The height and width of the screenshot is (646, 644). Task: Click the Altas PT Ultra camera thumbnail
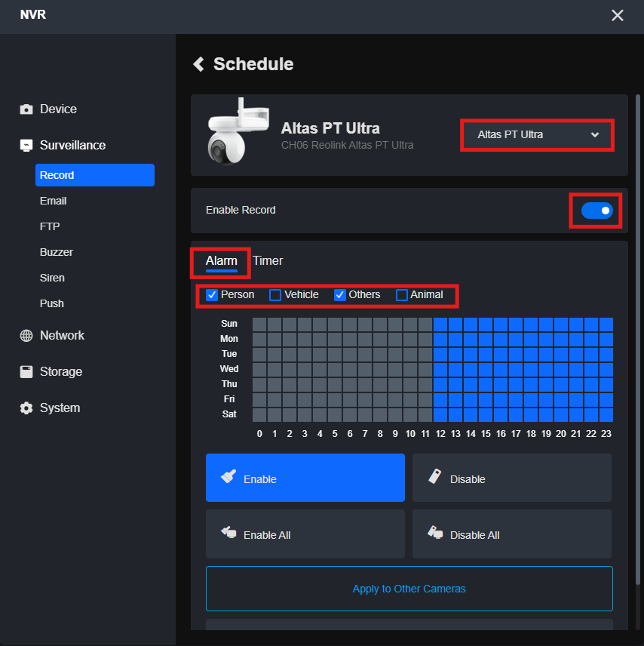click(x=238, y=132)
